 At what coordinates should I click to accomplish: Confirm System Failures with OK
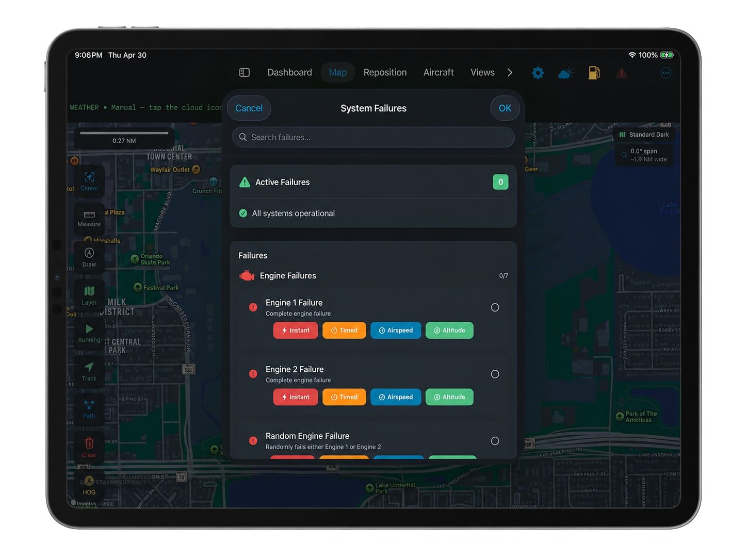505,108
